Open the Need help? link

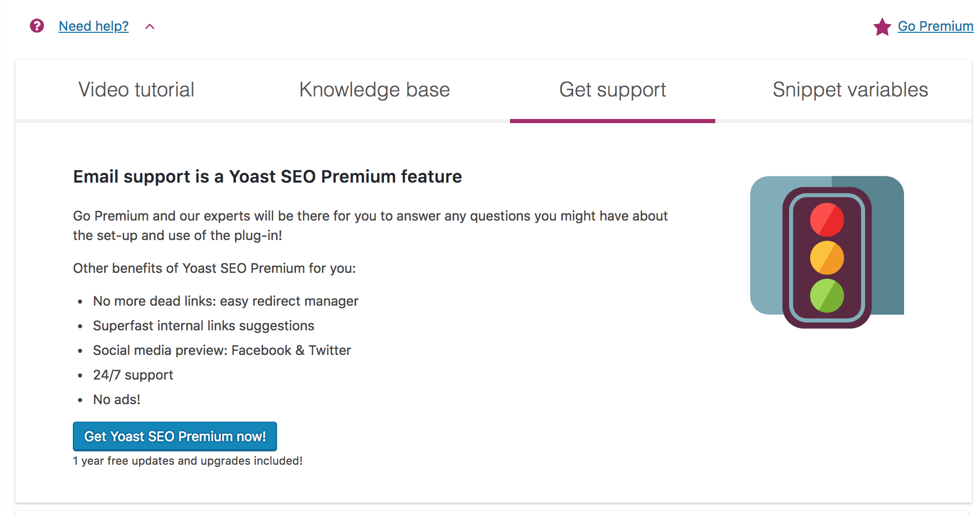93,26
